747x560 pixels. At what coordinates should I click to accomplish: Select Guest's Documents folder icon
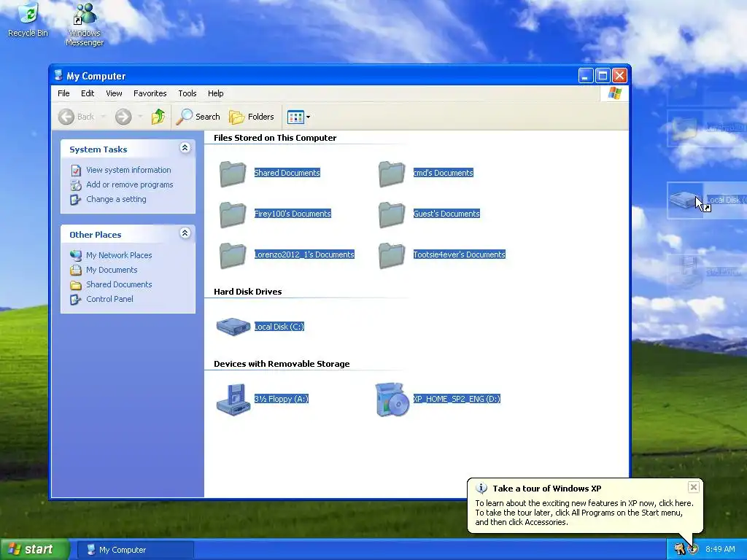(x=392, y=214)
